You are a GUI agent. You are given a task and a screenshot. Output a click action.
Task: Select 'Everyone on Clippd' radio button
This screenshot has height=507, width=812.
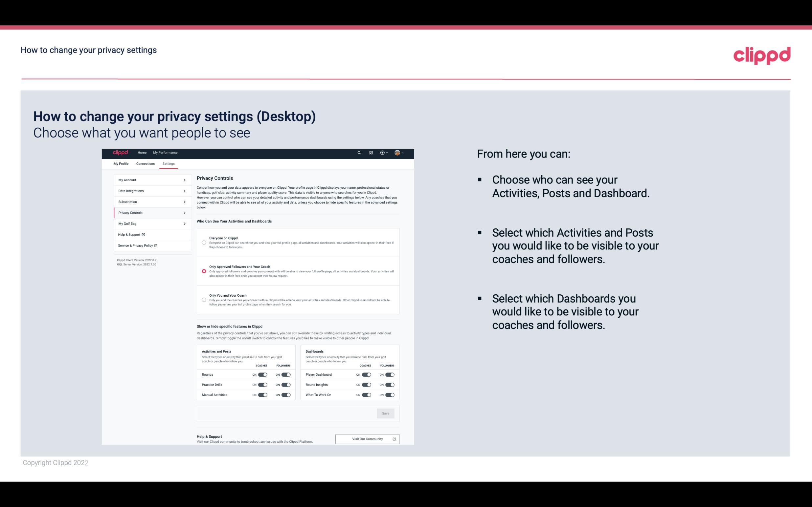coord(203,243)
